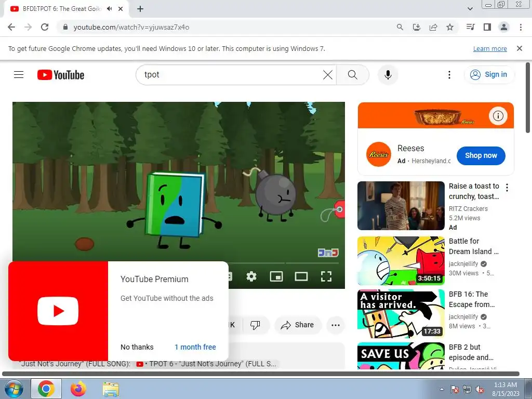This screenshot has height=399, width=532.
Task: Click the Share button below the video
Action: point(297,325)
